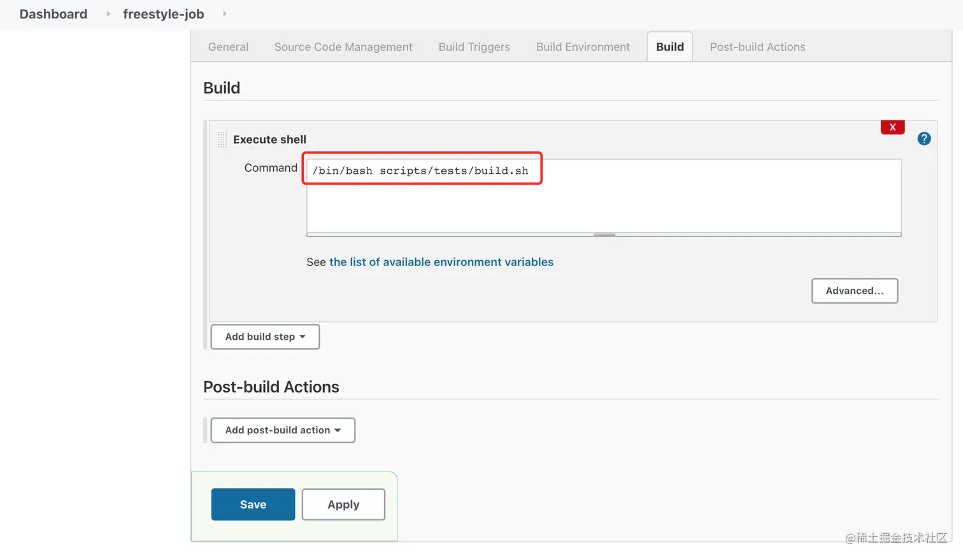This screenshot has width=963, height=560.
Task: Open the Add post-build action dropdown
Action: click(283, 430)
